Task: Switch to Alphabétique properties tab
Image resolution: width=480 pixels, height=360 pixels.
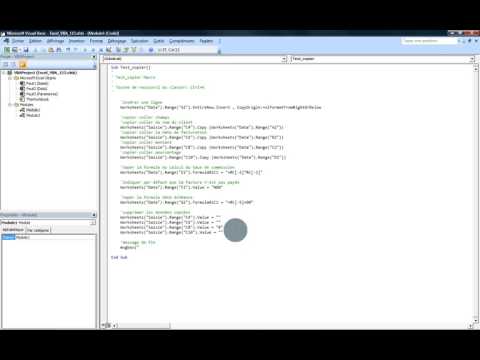Action: pyautogui.click(x=13, y=230)
